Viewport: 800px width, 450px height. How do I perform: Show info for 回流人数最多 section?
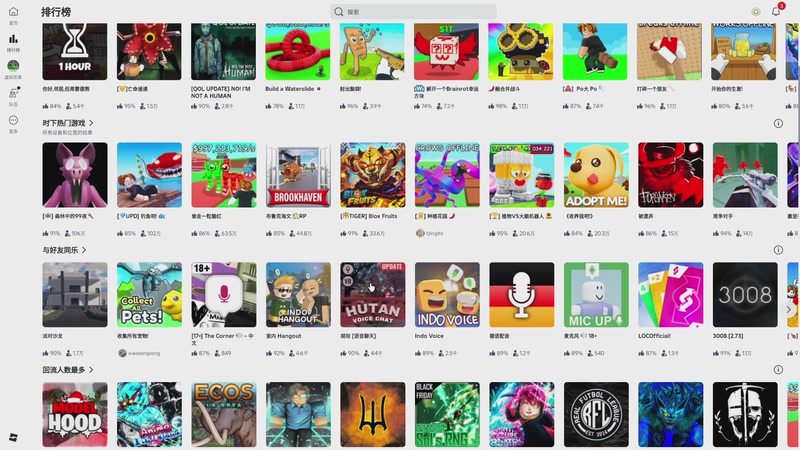(x=778, y=370)
